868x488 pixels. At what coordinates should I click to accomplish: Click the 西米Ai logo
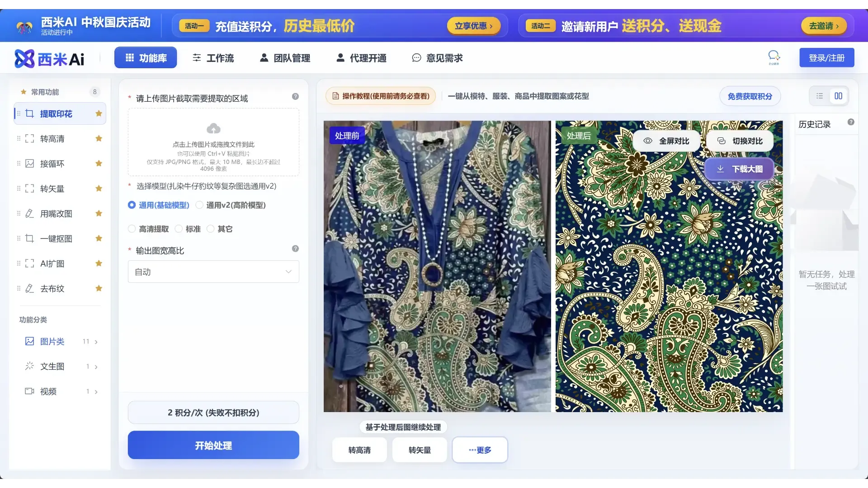tap(49, 58)
